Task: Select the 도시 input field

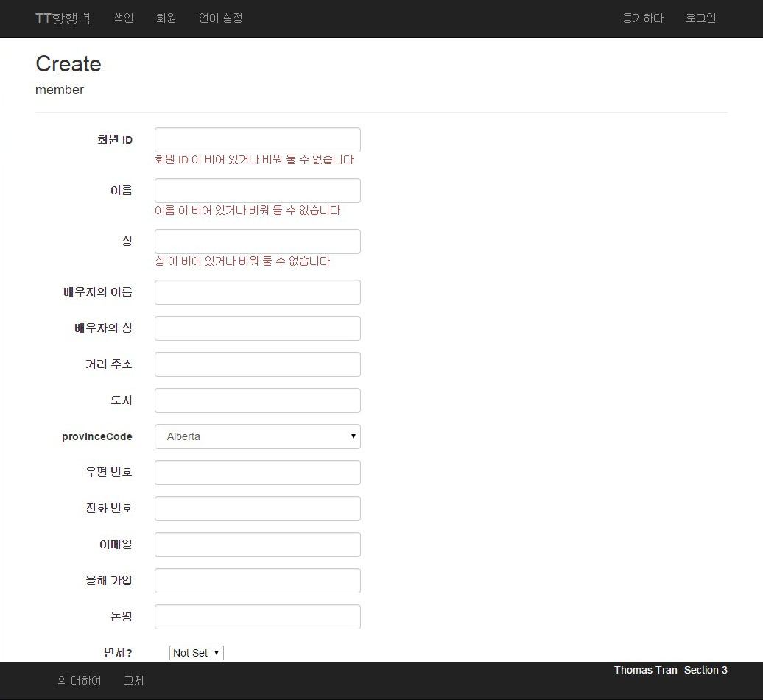Action: click(257, 400)
